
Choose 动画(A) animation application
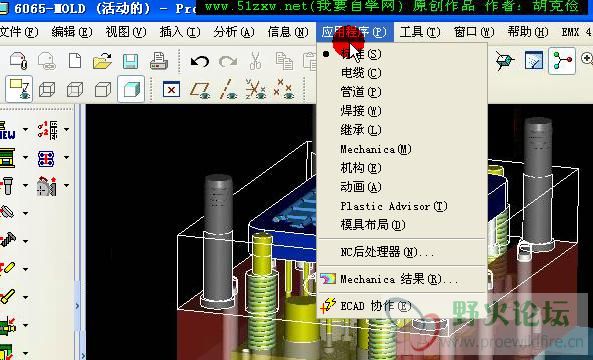402,187
